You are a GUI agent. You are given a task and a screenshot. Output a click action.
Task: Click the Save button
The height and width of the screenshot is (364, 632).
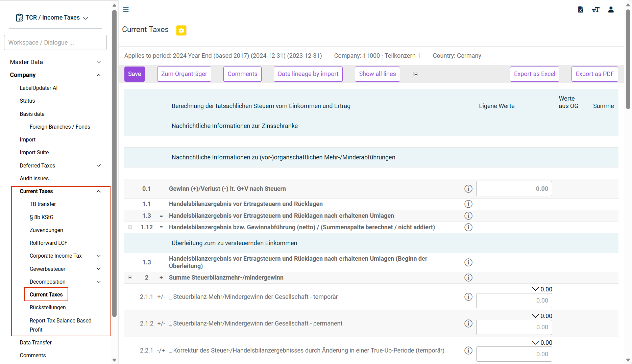click(x=135, y=74)
